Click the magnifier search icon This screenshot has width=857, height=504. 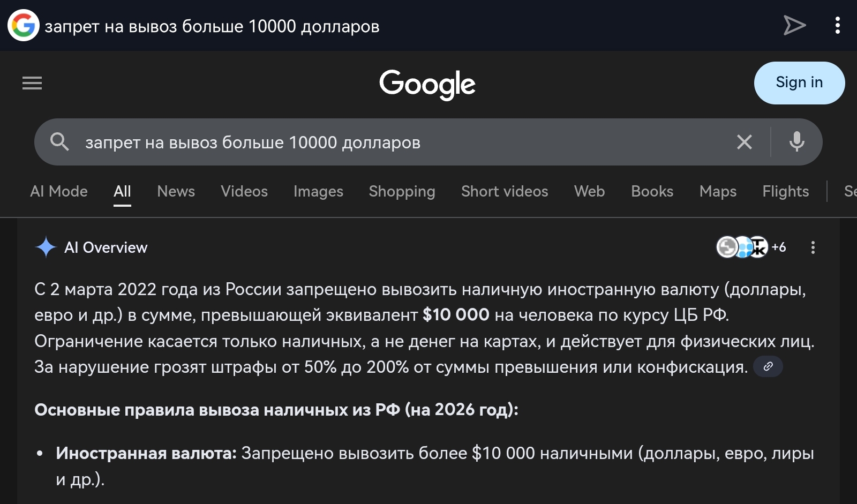[59, 142]
